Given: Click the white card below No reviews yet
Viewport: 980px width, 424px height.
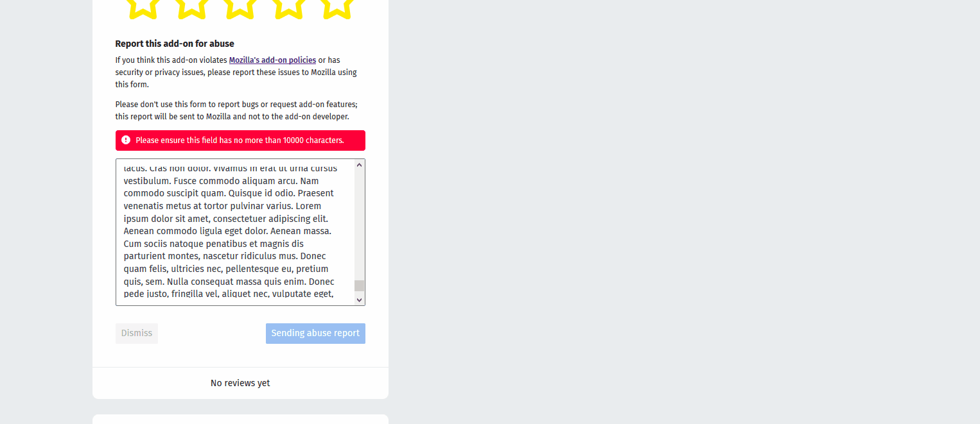Looking at the screenshot, I should [x=240, y=419].
